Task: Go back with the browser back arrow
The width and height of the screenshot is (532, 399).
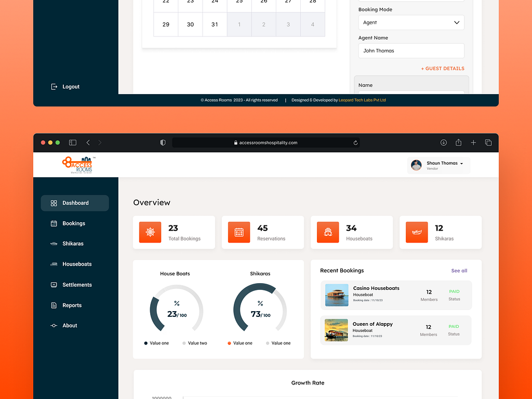Action: click(88, 143)
